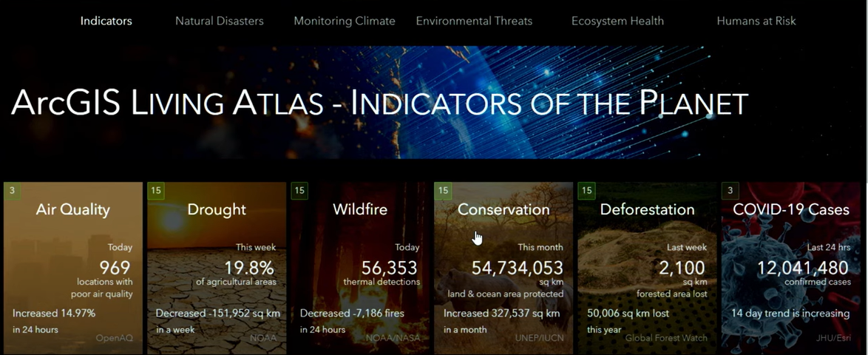Open the Ecosystem Health tab
Image resolution: width=868 pixels, height=355 pixels.
617,21
